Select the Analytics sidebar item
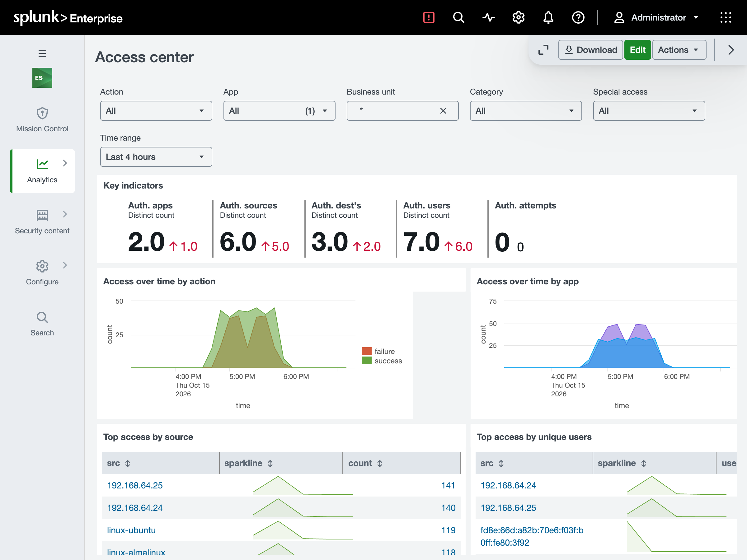This screenshot has height=560, width=747. 42,171
